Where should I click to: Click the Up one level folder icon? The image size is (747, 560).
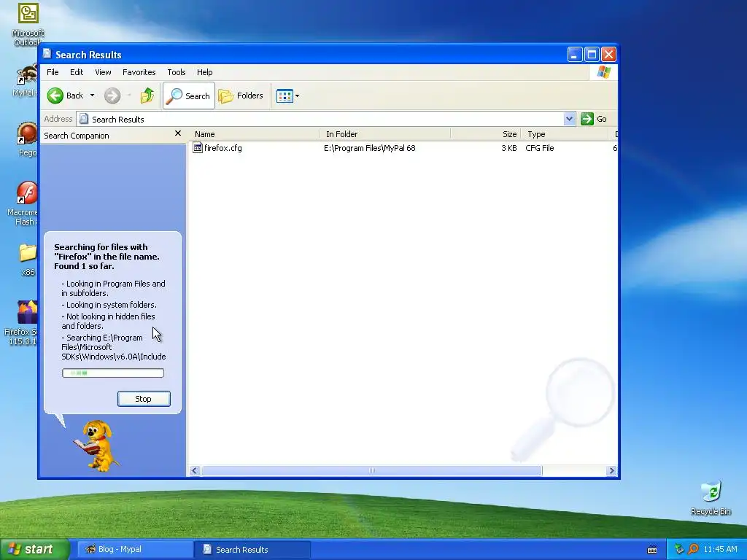pos(147,96)
